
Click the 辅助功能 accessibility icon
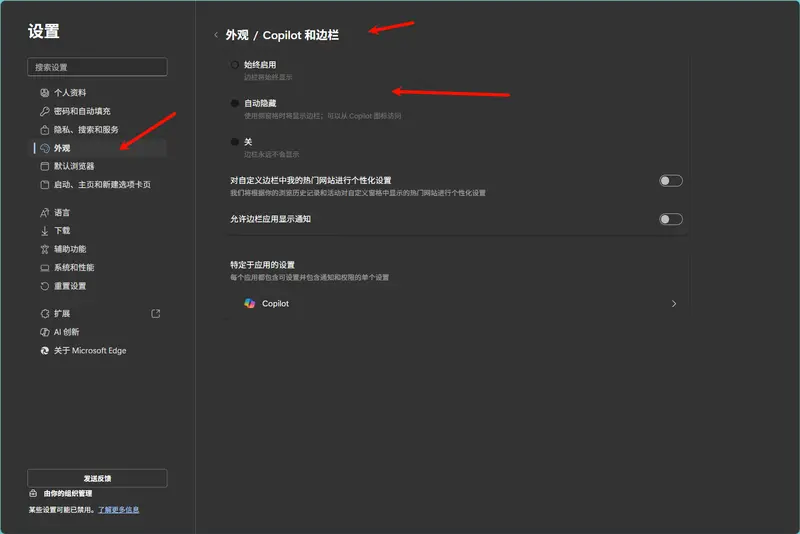(x=45, y=249)
